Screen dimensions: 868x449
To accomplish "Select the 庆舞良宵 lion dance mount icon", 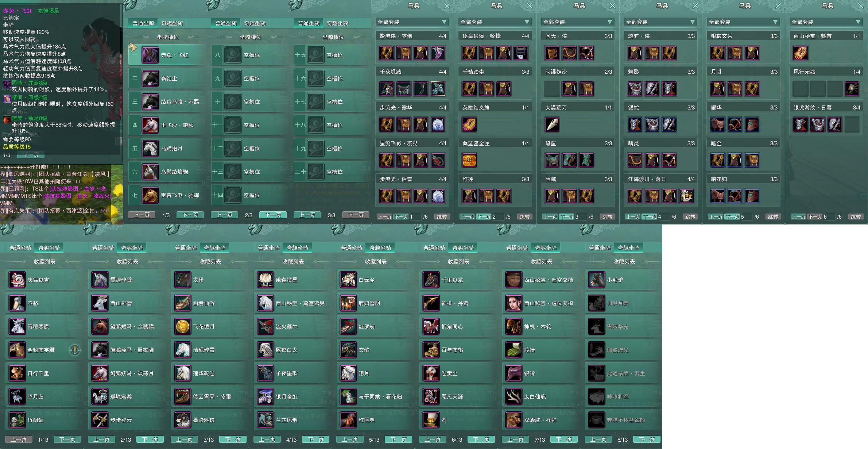I will (17, 280).
